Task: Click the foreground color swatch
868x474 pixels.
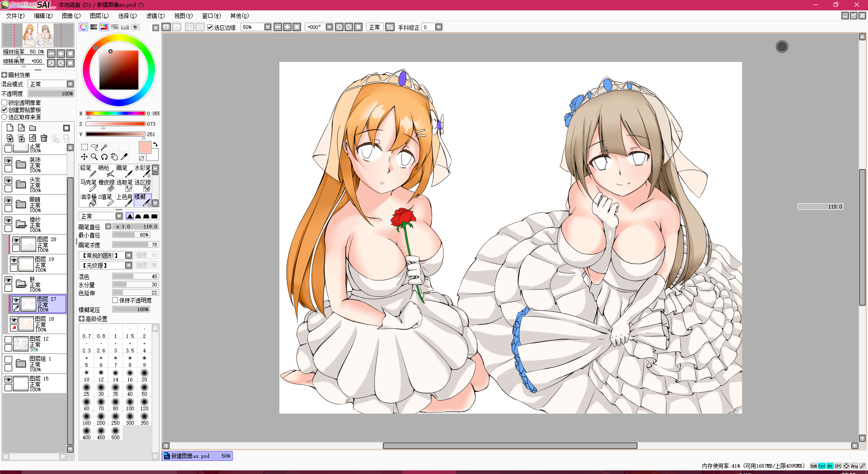Action: pos(145,147)
